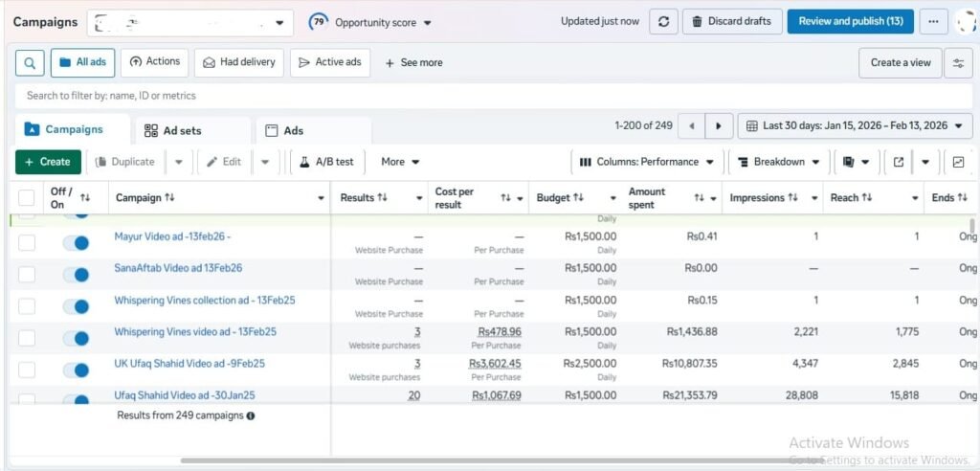980x471 pixels.
Task: Turn off Mayur Video ad campaign toggle
Action: [x=76, y=243]
